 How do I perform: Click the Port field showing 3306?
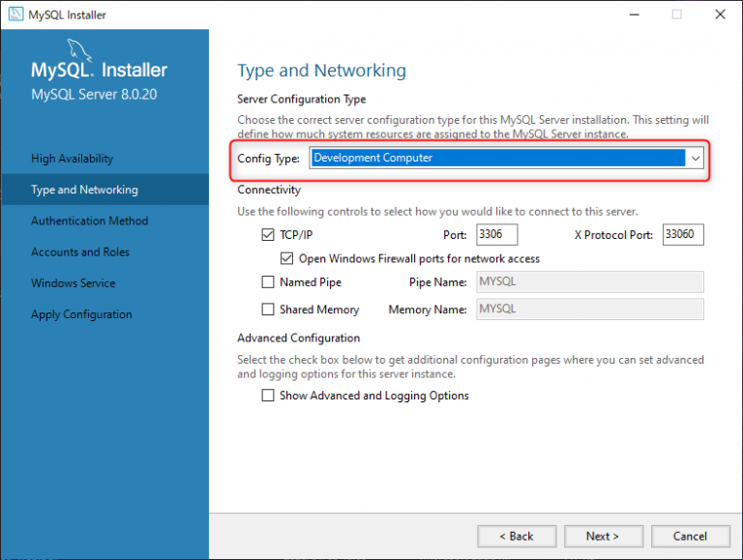coord(496,235)
